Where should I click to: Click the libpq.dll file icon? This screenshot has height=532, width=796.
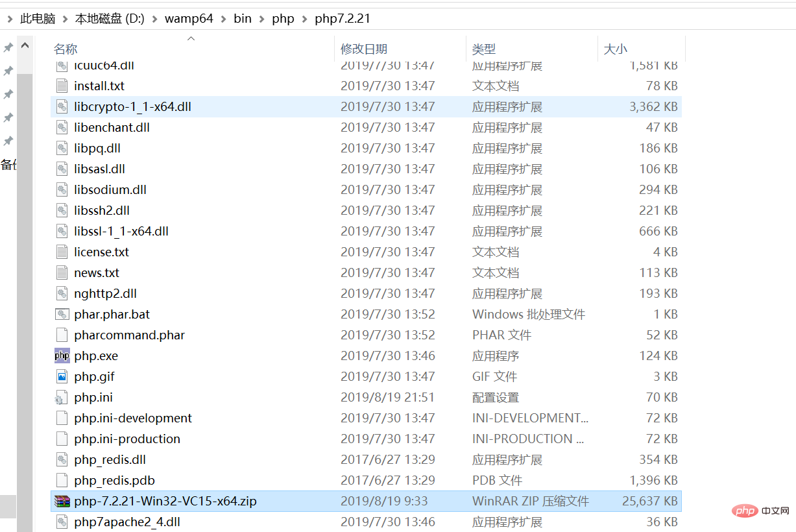coord(62,148)
